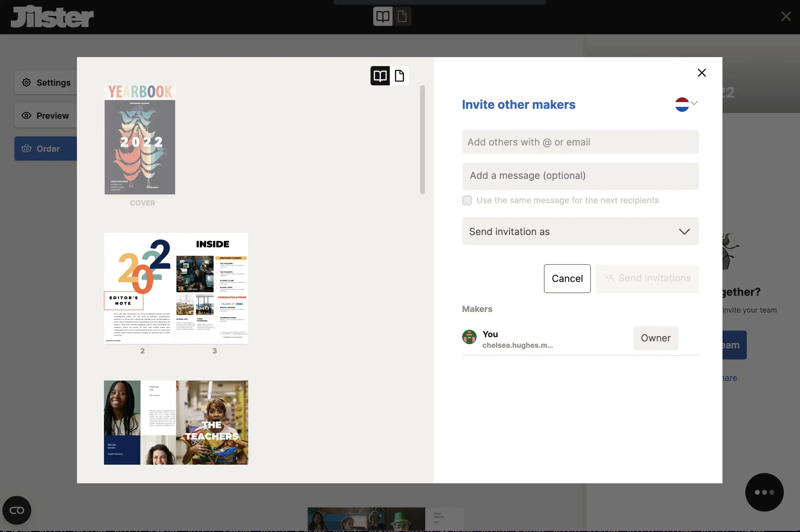Click the Preview eye icon
The image size is (800, 532).
26,115
